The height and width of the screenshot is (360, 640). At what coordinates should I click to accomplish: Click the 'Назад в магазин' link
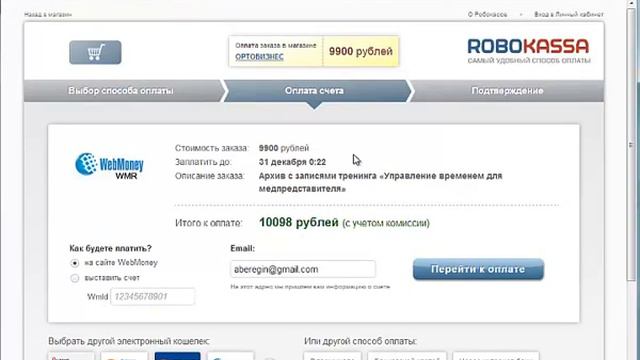tap(48, 14)
